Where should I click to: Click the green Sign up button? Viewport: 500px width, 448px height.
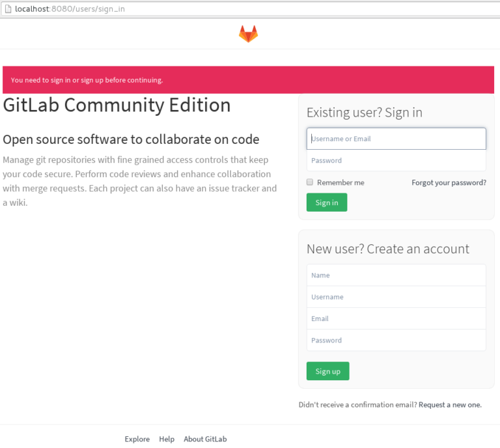(328, 371)
